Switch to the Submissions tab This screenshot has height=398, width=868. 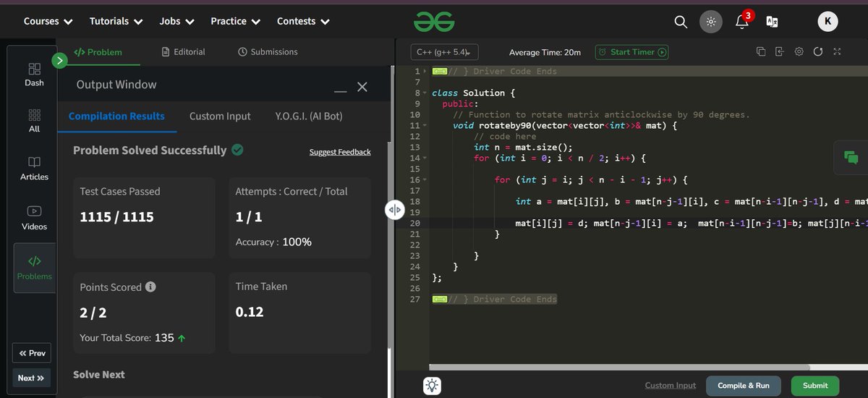coord(268,52)
